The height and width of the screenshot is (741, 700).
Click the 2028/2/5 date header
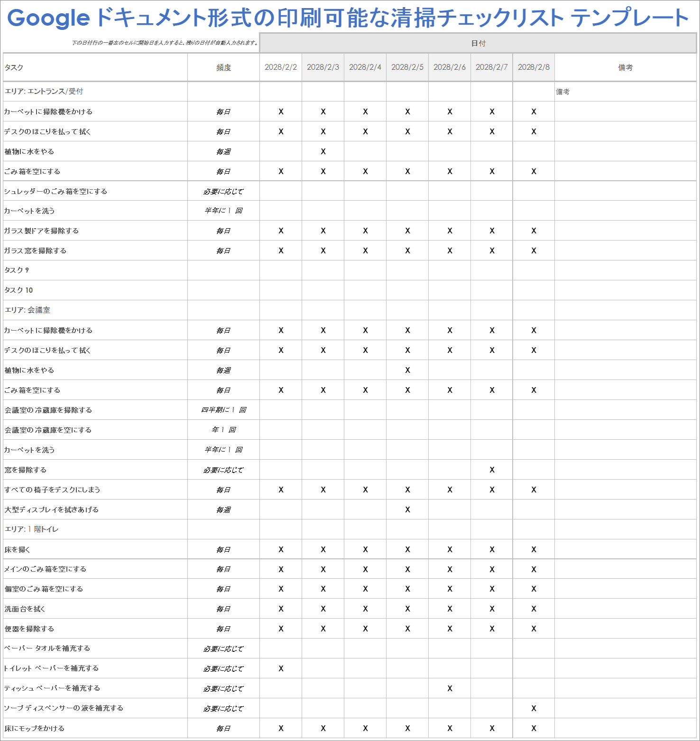[x=407, y=67]
